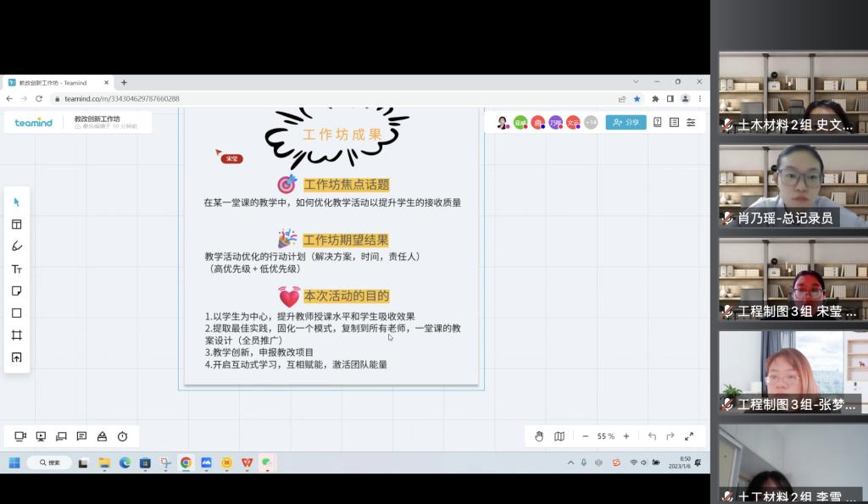Select the pointer tool in Teamind's left toolbar
Screen dimensions: 868x504
click(x=17, y=202)
